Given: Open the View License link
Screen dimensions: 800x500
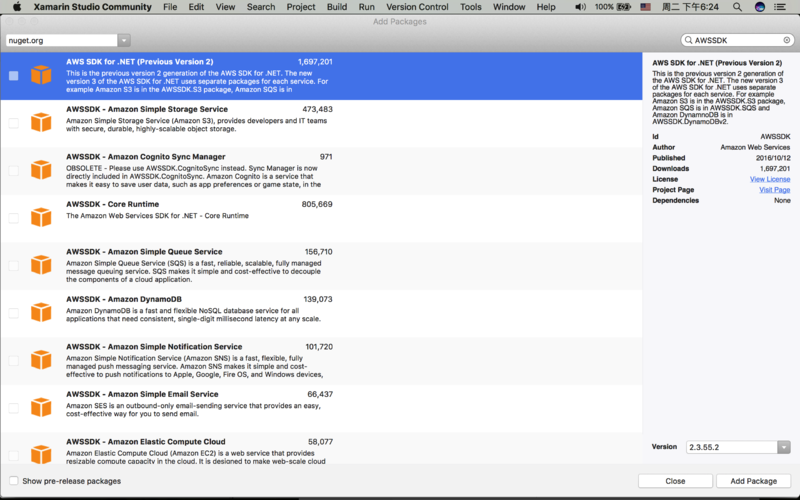Looking at the screenshot, I should coord(770,179).
